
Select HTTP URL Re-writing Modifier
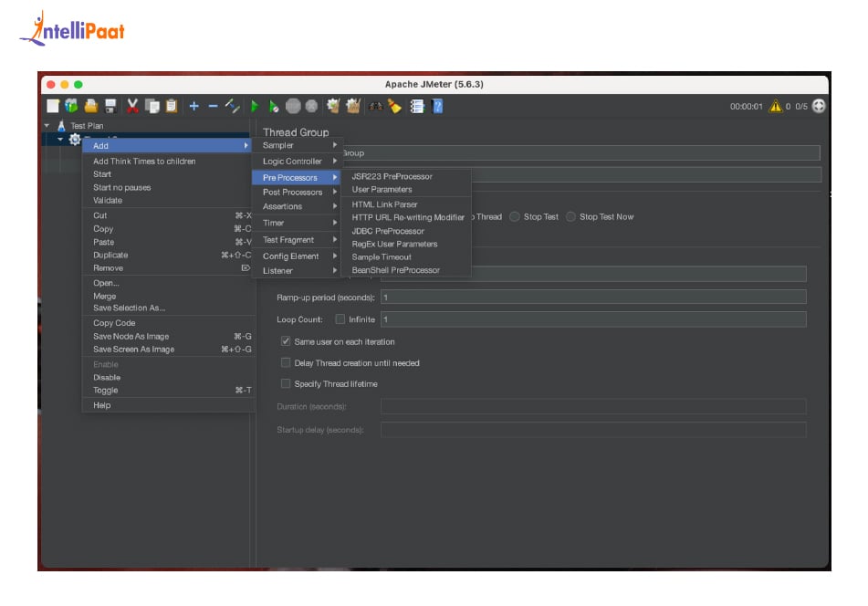406,217
